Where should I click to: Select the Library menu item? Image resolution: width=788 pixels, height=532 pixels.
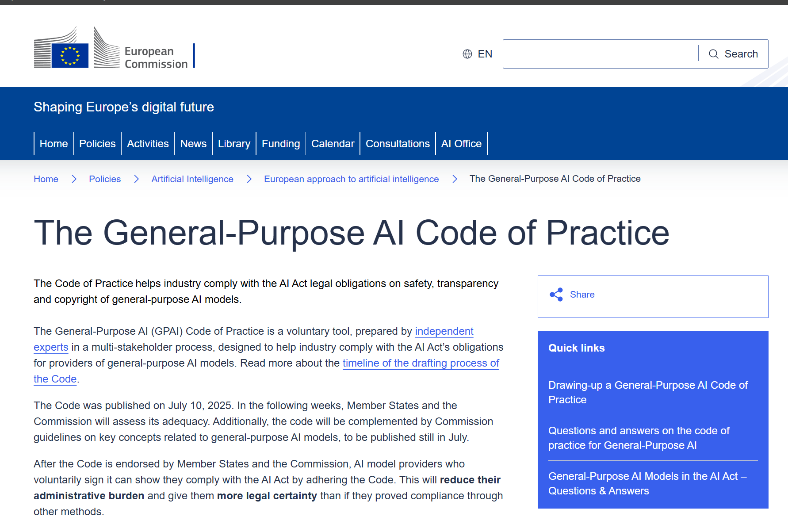coord(234,144)
